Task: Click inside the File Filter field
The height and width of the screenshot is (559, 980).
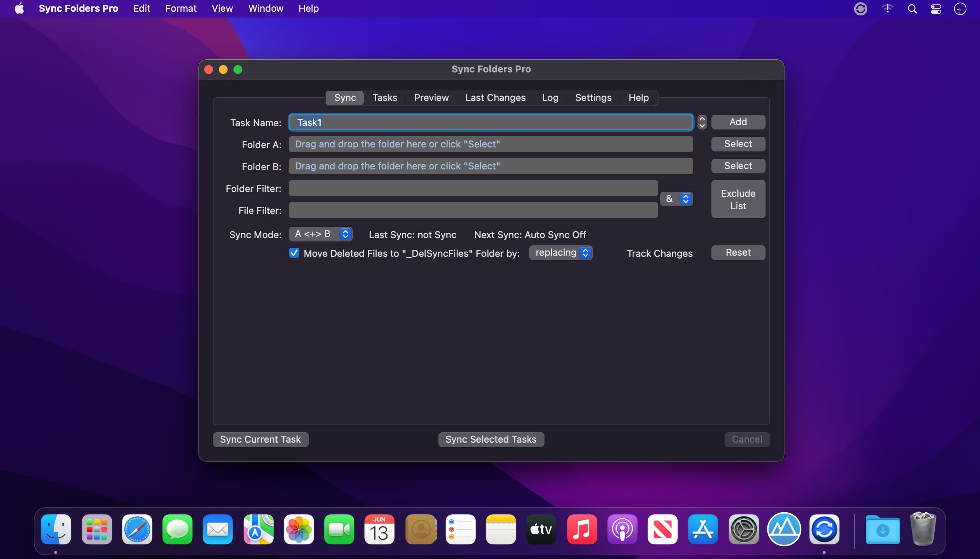Action: [x=472, y=210]
